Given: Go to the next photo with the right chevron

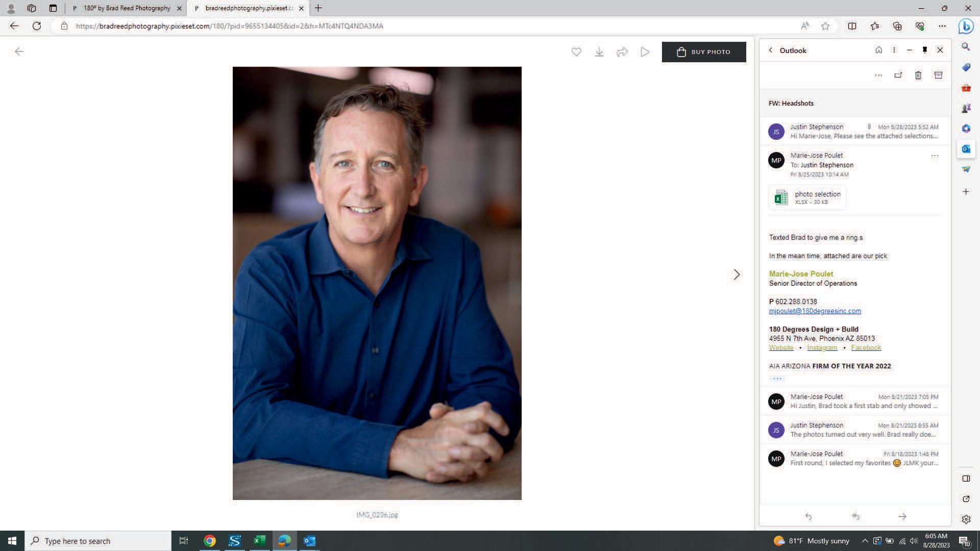Looking at the screenshot, I should pyautogui.click(x=736, y=274).
